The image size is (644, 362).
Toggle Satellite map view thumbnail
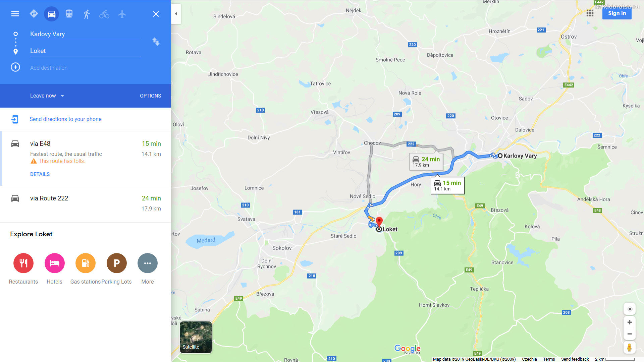tap(196, 337)
